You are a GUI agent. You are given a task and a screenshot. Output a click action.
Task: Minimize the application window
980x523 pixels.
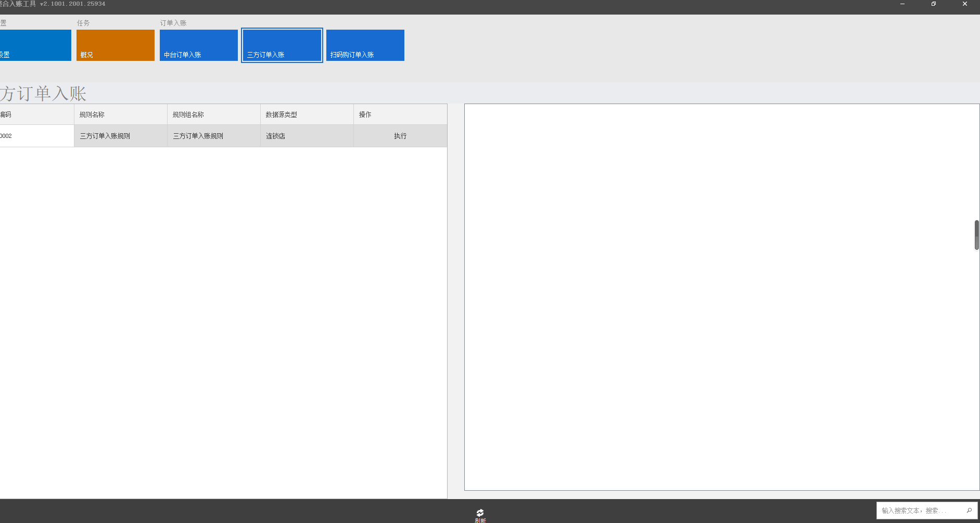pos(902,4)
